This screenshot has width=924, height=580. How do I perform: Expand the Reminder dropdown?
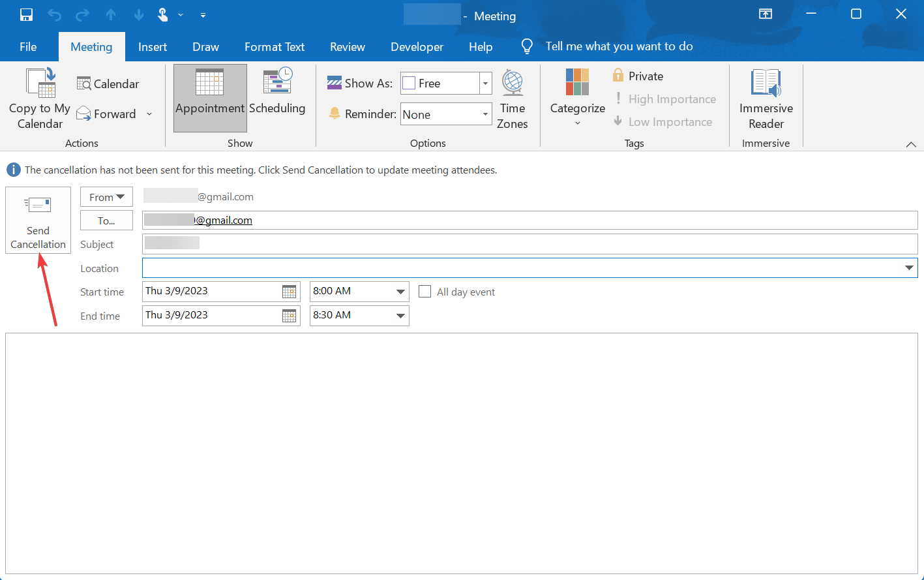(x=485, y=114)
